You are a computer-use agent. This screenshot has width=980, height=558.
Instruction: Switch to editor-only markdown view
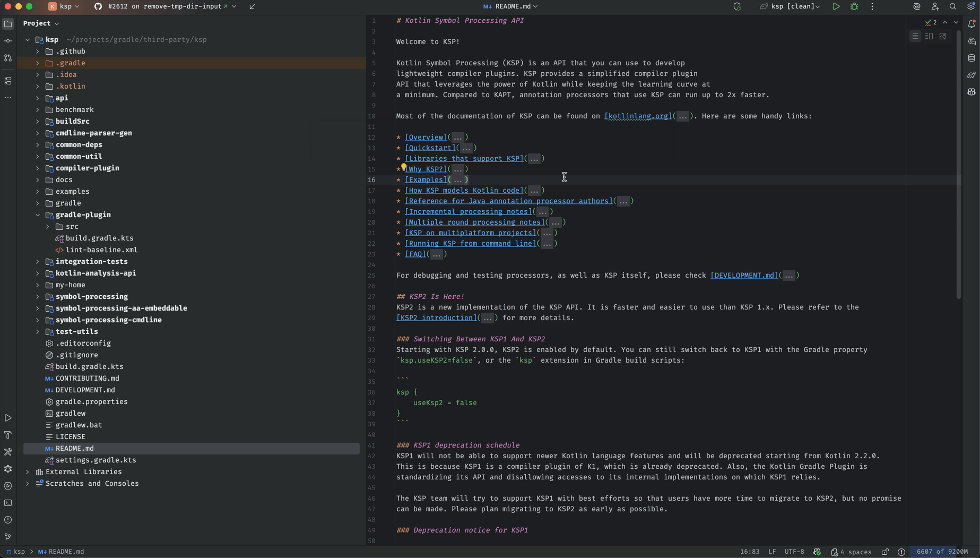[x=915, y=37]
